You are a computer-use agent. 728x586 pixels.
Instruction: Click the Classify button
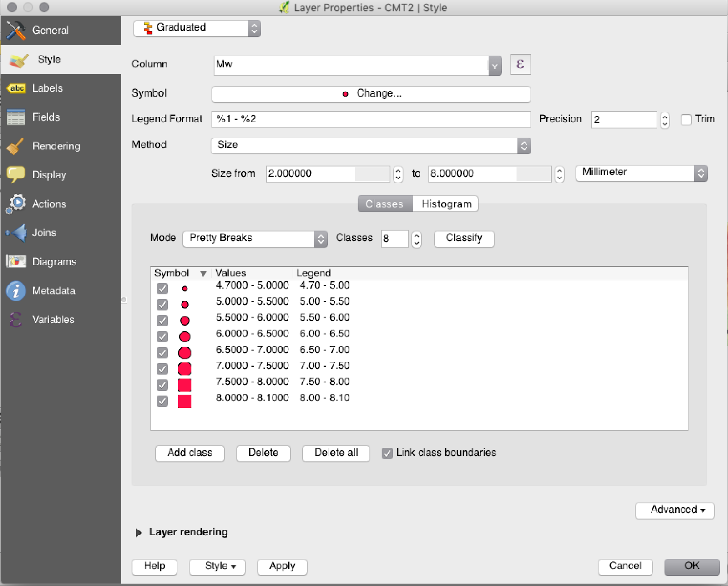[x=464, y=238]
